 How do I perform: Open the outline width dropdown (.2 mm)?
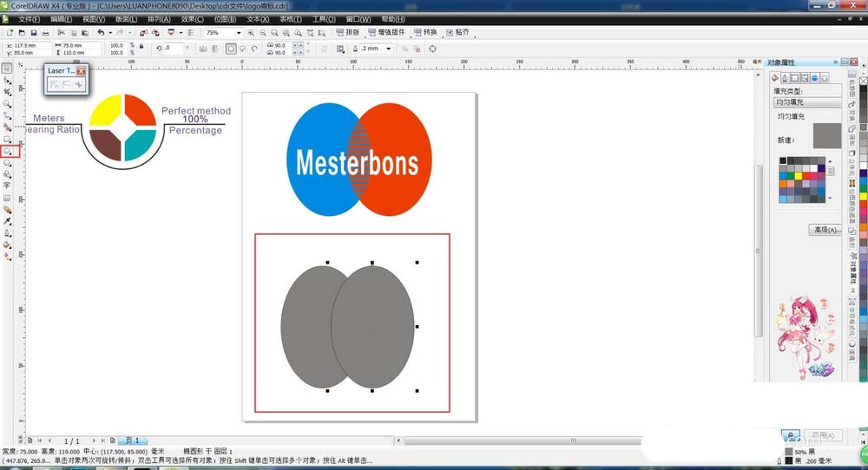click(389, 49)
